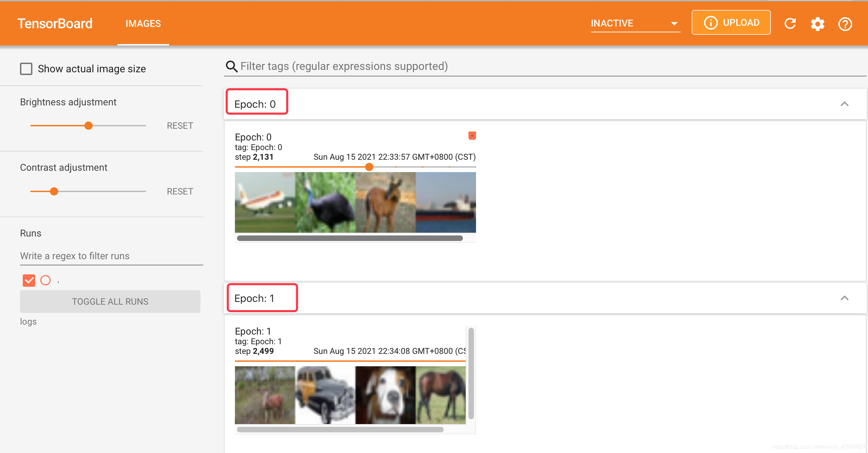Click TOGGLE ALL RUNS button
The width and height of the screenshot is (868, 453).
[110, 302]
